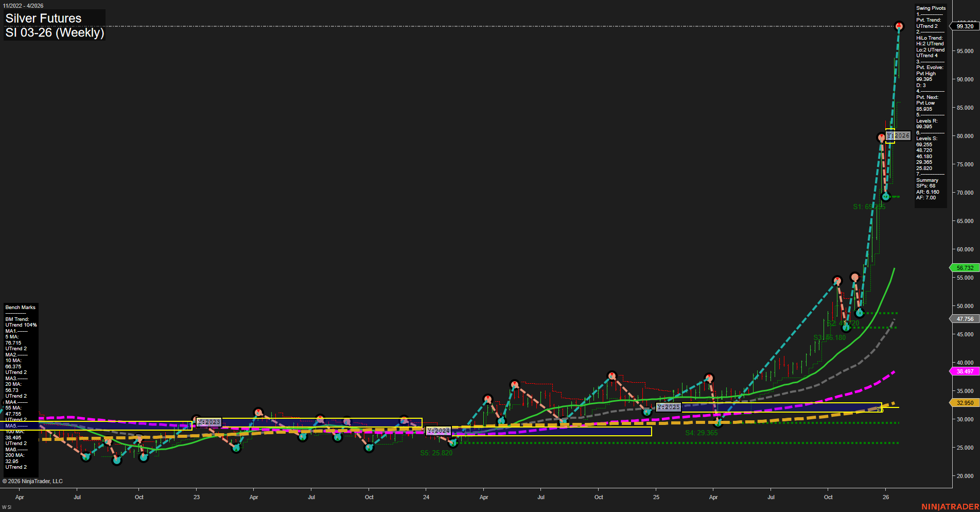Image resolution: width=980 pixels, height=512 pixels.
Task: Click the Y:2023 year marker label
Action: 208,422
